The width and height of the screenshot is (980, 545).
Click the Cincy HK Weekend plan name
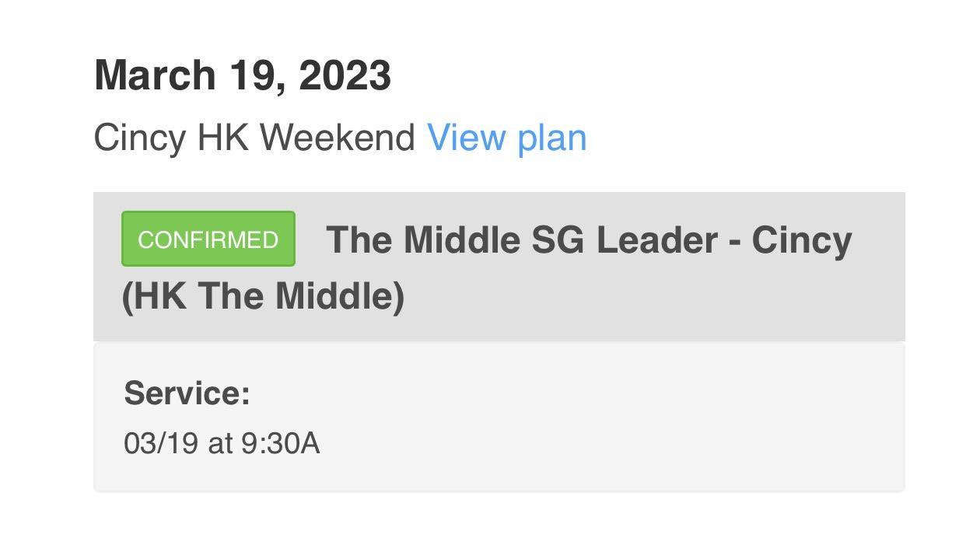tap(254, 138)
